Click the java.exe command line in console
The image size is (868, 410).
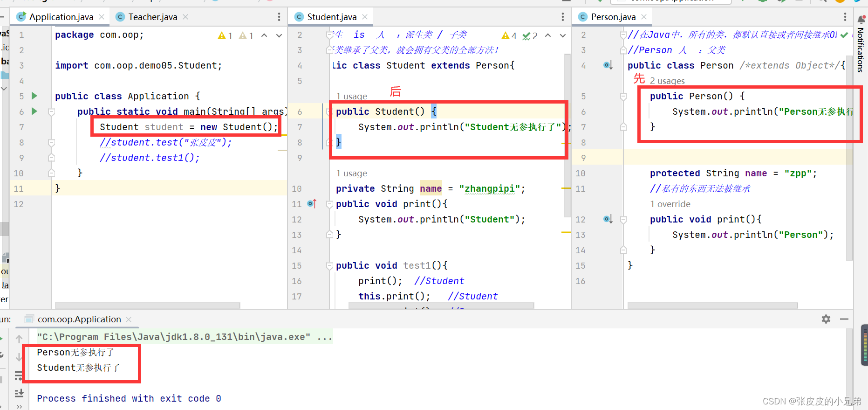point(185,337)
